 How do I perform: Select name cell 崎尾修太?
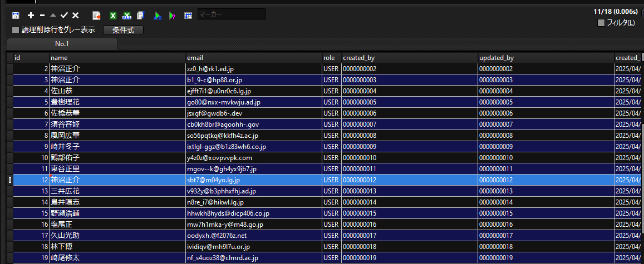[117, 257]
